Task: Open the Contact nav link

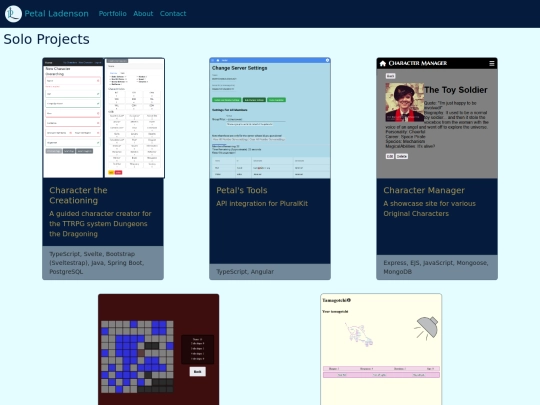Action: pyautogui.click(x=173, y=14)
